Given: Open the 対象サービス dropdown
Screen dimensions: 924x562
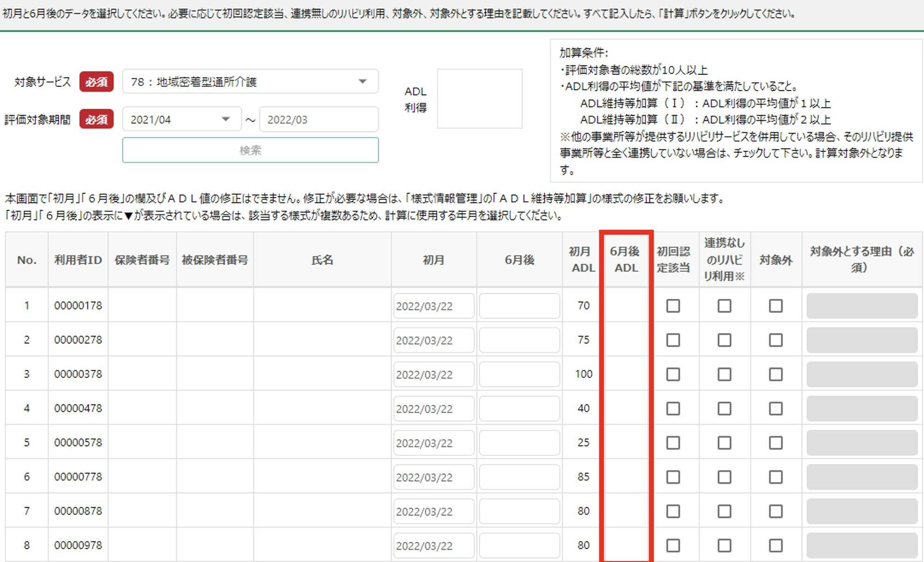Looking at the screenshot, I should click(x=250, y=82).
